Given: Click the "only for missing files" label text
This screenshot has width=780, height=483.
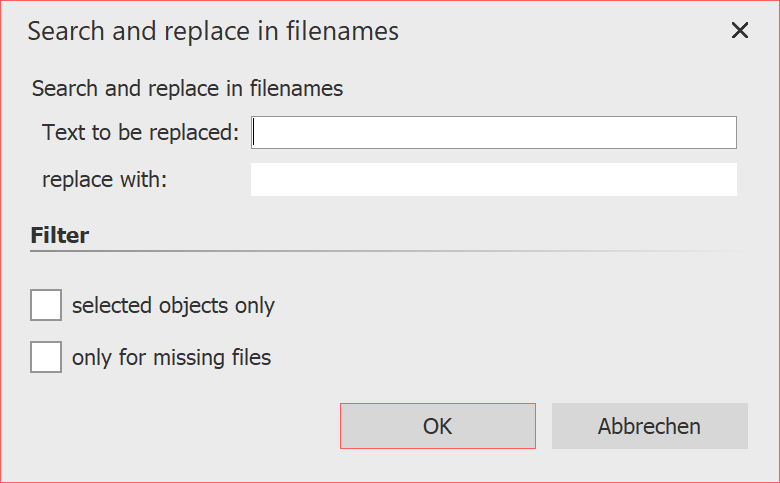Looking at the screenshot, I should click(171, 357).
